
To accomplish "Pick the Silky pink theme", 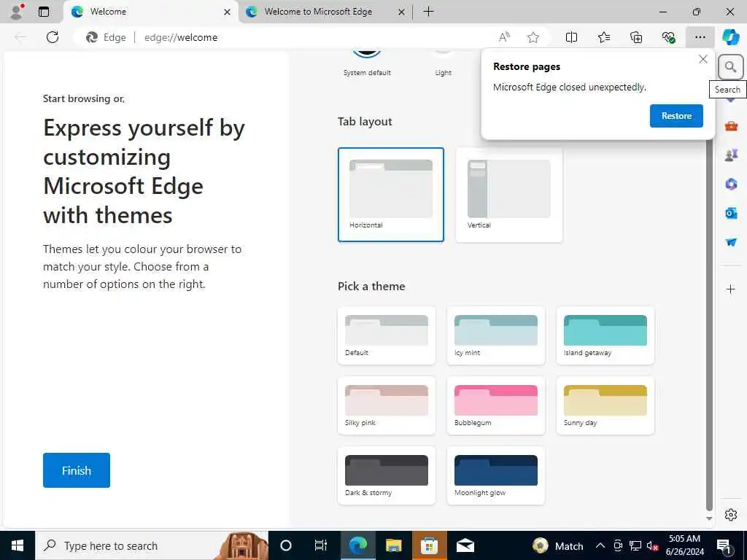I will (x=387, y=405).
